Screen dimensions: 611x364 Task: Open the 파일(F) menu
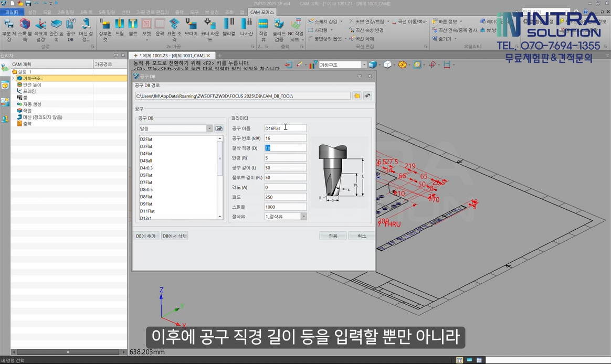(12, 12)
